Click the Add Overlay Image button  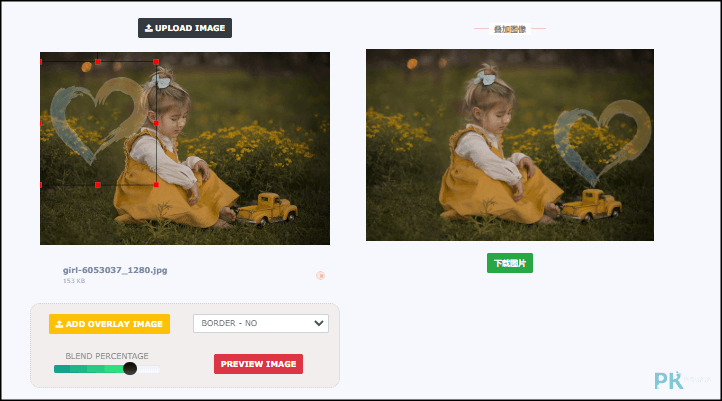pyautogui.click(x=110, y=324)
